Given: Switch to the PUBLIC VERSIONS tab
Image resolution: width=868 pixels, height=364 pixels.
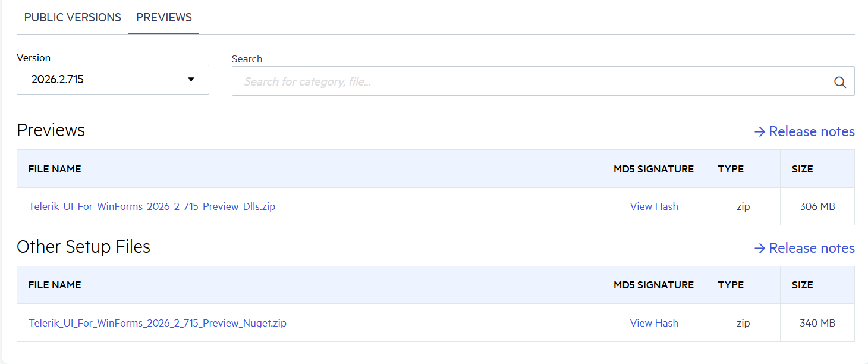Looking at the screenshot, I should [x=73, y=17].
